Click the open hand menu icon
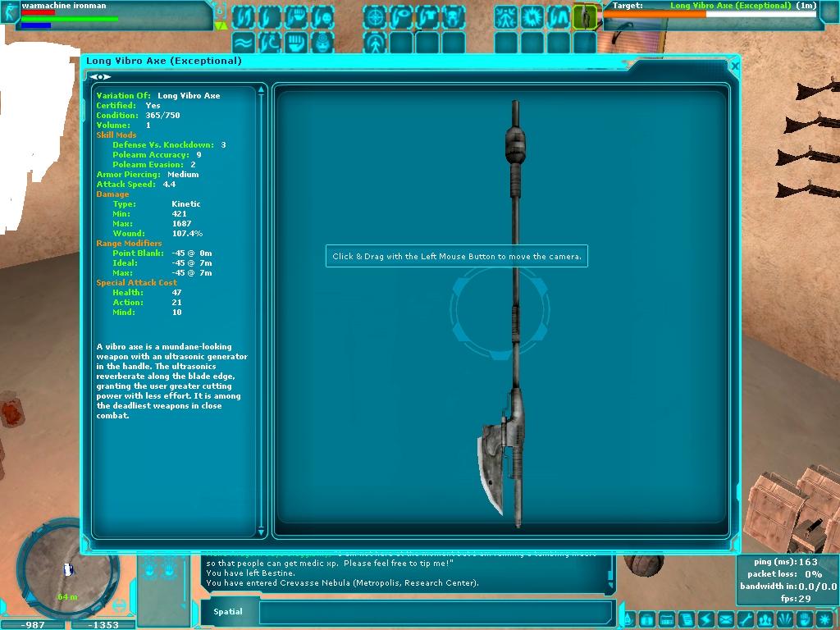Viewport: 840px width, 630px height. 806,620
